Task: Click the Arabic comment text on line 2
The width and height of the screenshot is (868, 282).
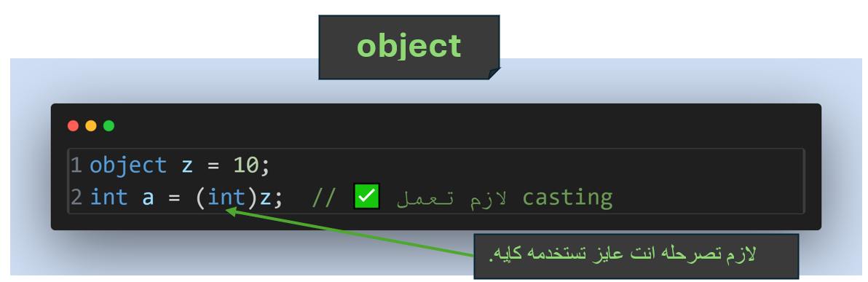Action: [x=451, y=198]
